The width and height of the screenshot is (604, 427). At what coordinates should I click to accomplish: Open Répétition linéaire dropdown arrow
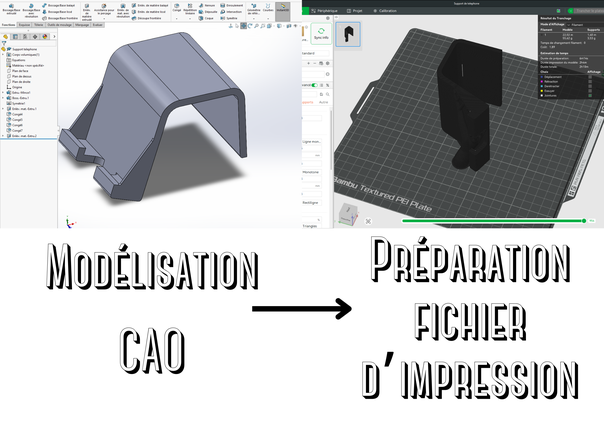point(190,18)
